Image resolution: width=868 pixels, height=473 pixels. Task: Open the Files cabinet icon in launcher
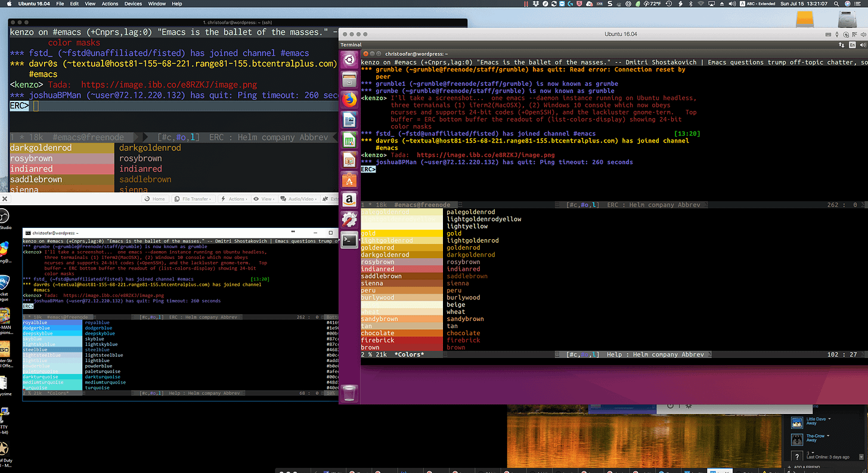[349, 79]
